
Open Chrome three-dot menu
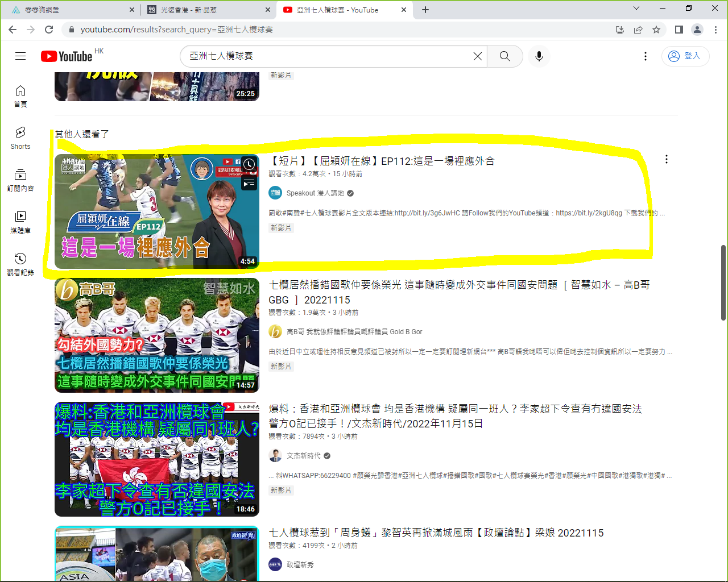click(715, 30)
